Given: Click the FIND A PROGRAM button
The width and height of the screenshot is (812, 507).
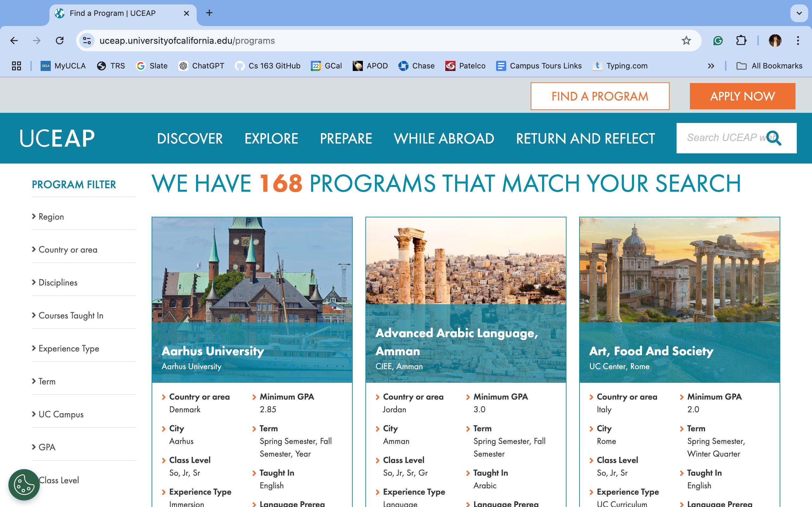Looking at the screenshot, I should point(599,96).
